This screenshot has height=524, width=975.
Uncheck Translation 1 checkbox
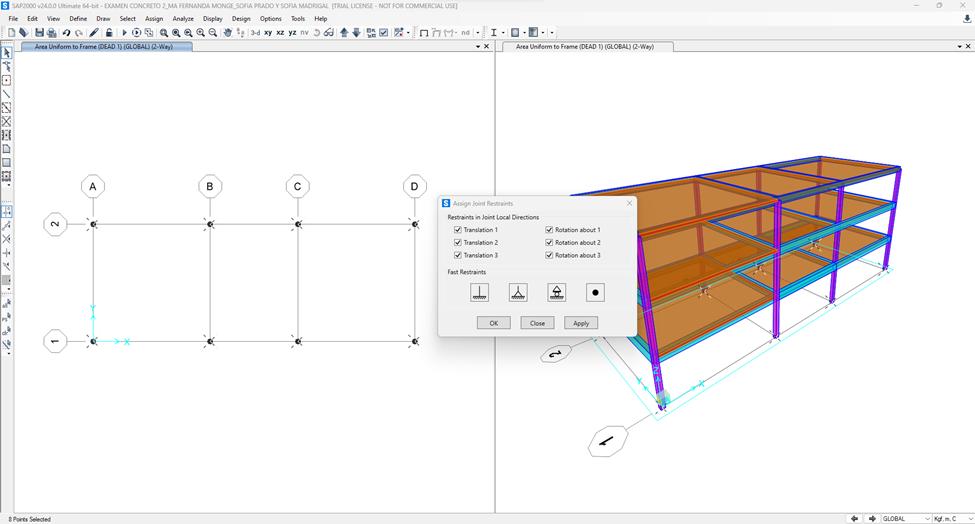tap(458, 230)
